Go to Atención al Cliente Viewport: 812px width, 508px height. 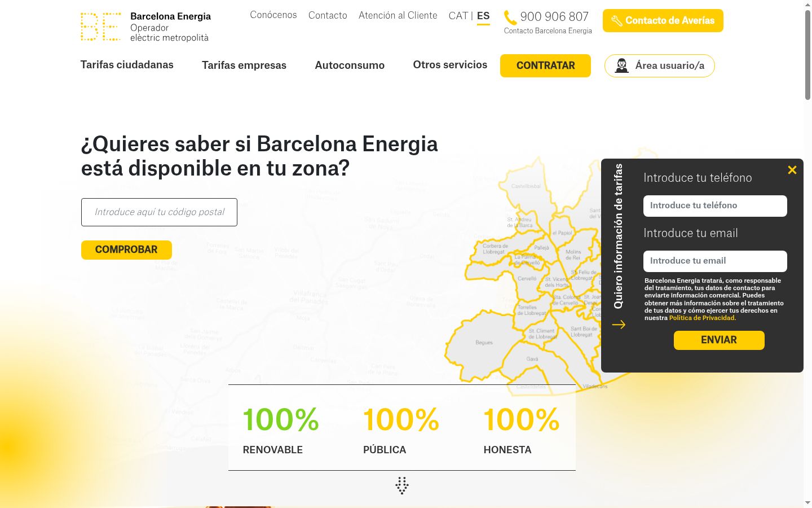(398, 15)
